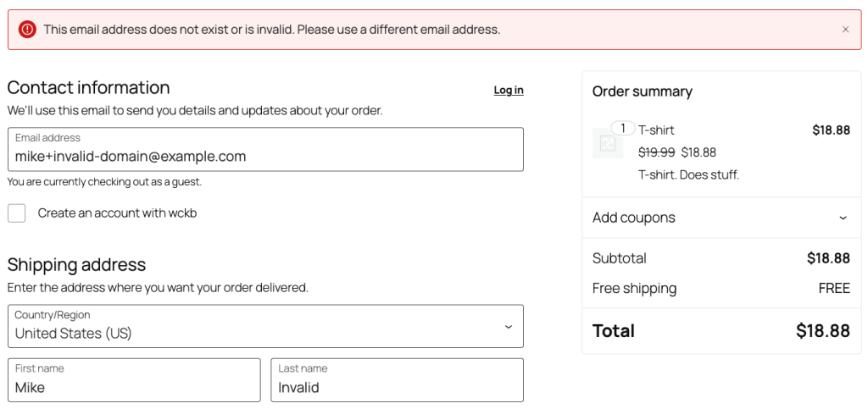This screenshot has width=868, height=409.
Task: Click the Add coupons label
Action: 634,218
